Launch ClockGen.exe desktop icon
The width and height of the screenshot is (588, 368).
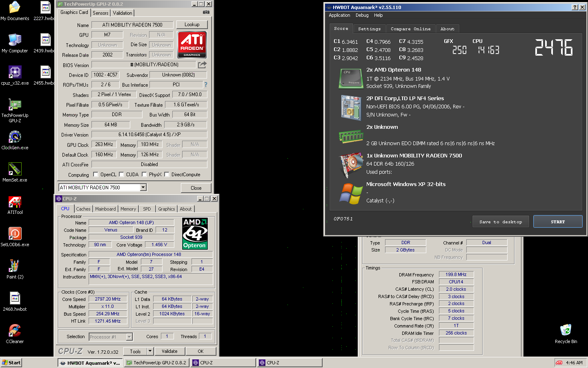(x=15, y=140)
